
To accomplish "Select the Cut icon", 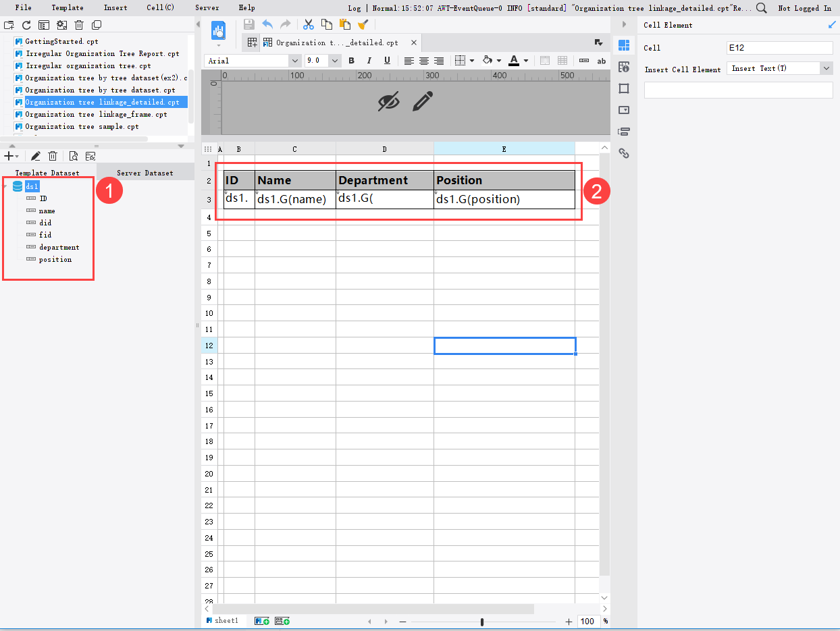I will click(x=308, y=24).
